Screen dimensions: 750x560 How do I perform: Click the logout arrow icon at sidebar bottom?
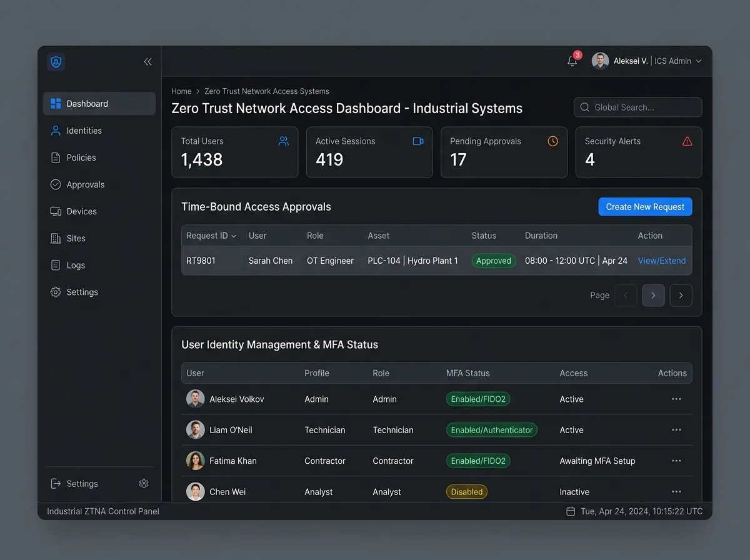56,483
